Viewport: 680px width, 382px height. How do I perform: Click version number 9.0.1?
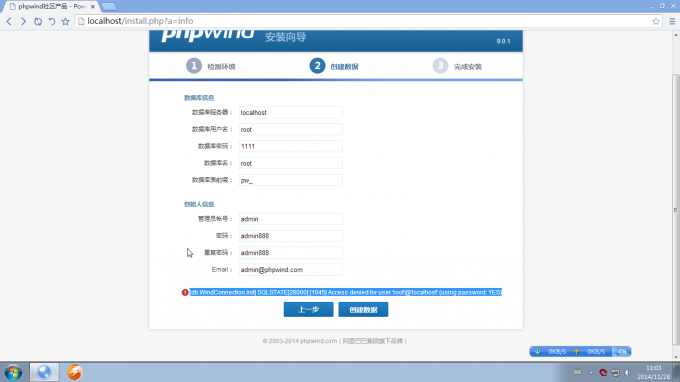tap(503, 41)
